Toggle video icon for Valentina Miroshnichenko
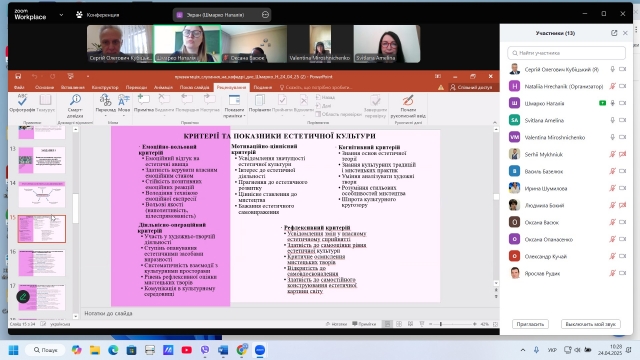The height and width of the screenshot is (360, 640). pos(622,137)
